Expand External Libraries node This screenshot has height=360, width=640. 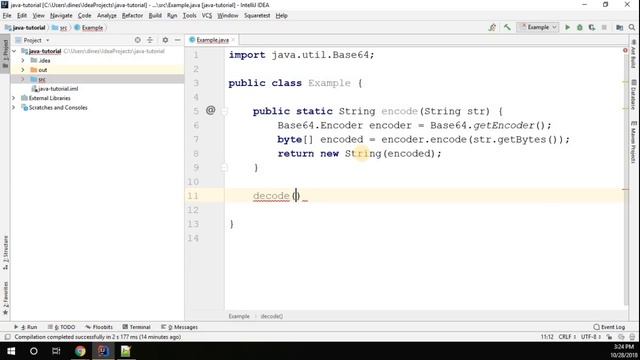(x=13, y=98)
